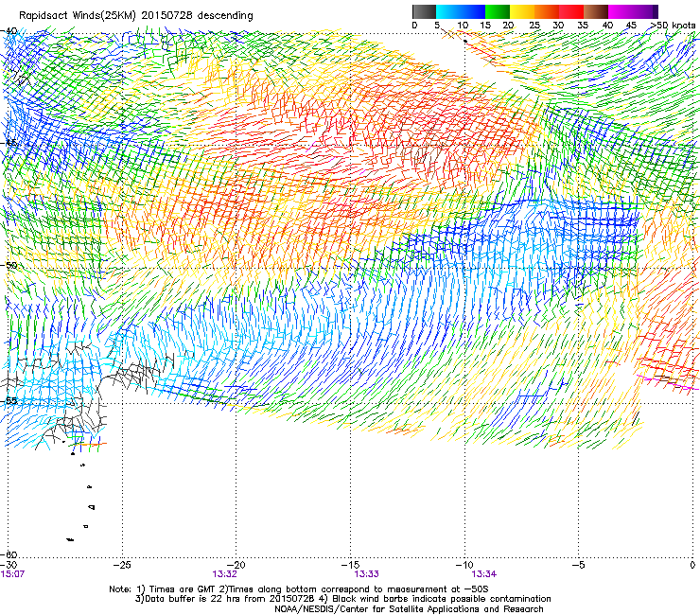Click the -20 longitude axis label
The image size is (700, 615).
236,565
